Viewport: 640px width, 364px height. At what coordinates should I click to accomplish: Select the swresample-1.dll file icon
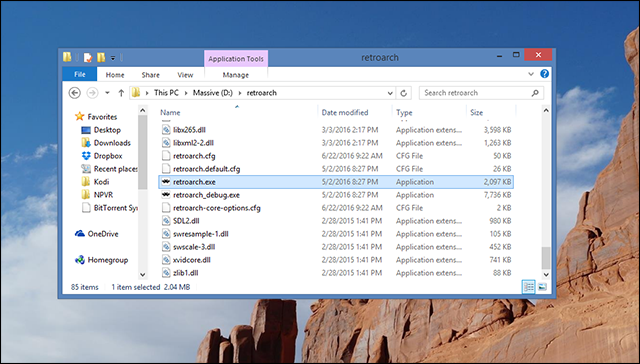tap(166, 234)
